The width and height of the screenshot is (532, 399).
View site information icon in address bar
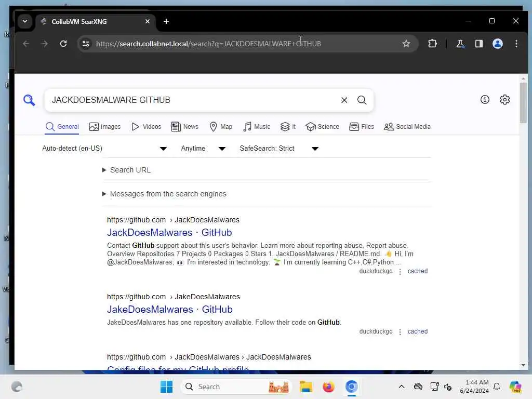click(x=86, y=44)
